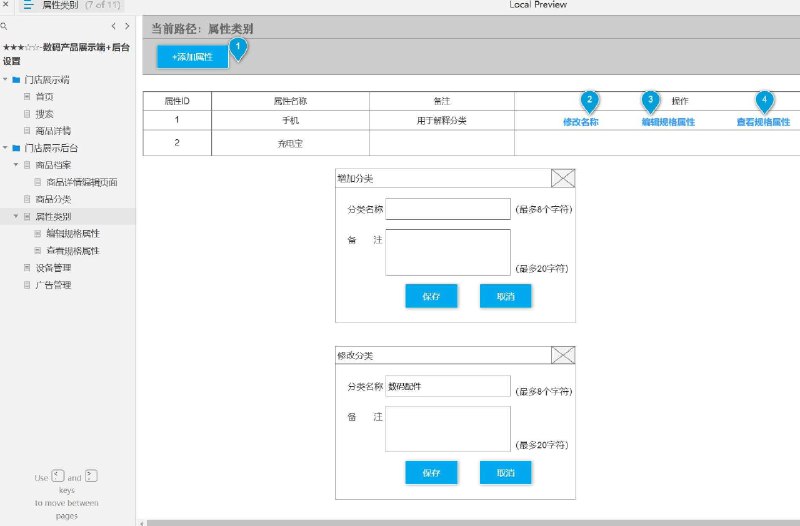The image size is (800, 526).
Task: Click the 手机 cell in attribute table
Action: [x=290, y=120]
